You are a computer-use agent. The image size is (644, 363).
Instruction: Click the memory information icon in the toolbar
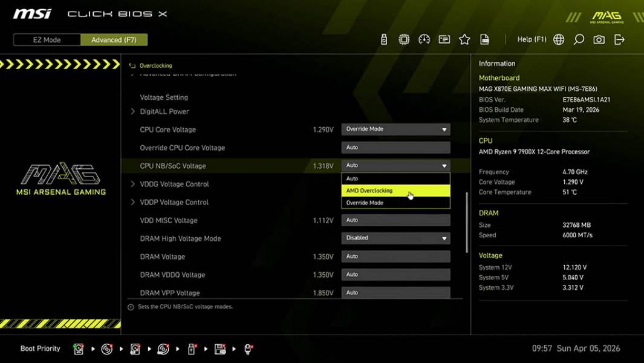point(444,39)
